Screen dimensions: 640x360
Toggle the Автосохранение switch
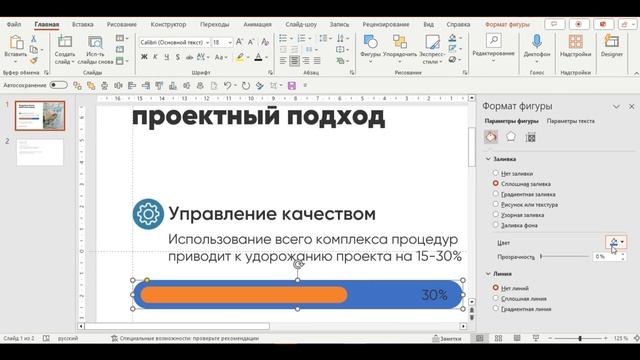pos(58,85)
